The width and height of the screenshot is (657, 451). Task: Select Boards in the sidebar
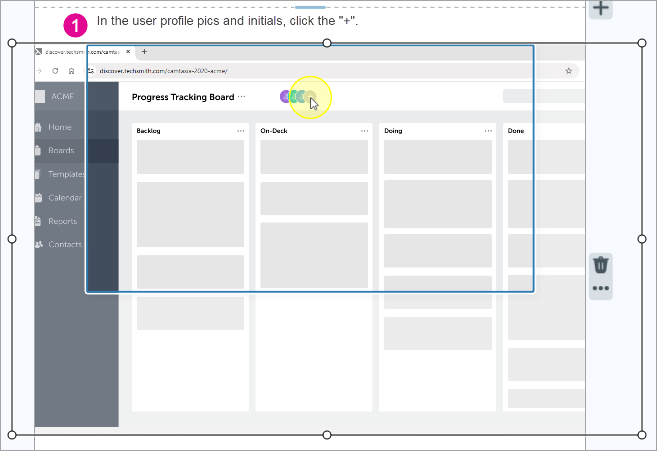tap(60, 151)
